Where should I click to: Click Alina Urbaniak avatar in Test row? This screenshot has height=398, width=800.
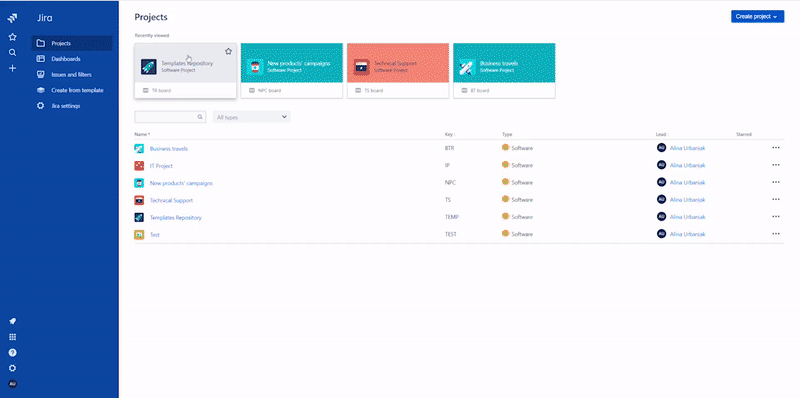pos(661,234)
